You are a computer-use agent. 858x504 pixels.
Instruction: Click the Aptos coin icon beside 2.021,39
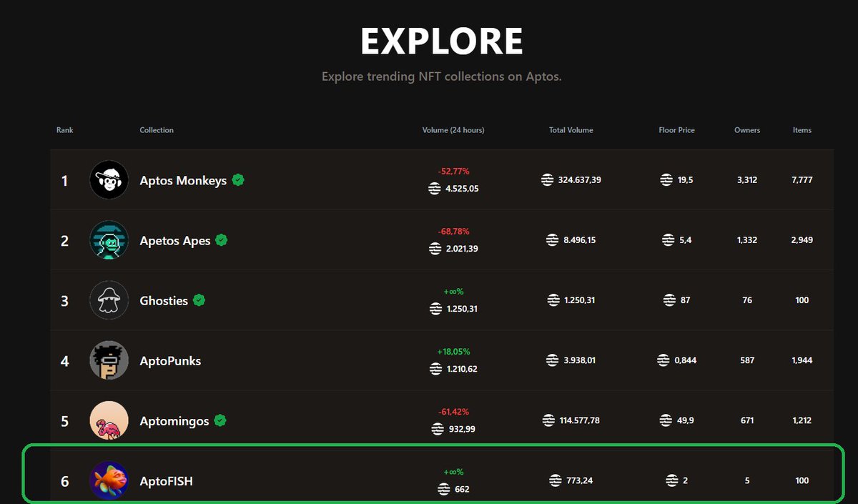pyautogui.click(x=434, y=249)
